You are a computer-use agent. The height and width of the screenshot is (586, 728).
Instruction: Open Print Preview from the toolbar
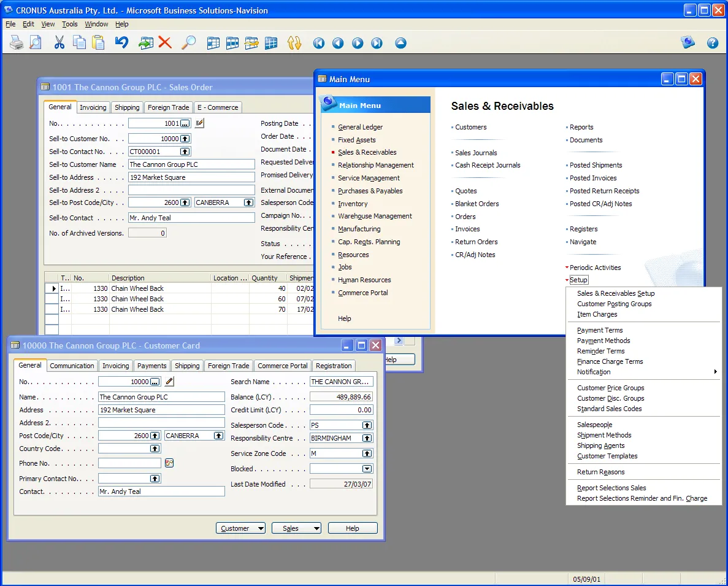[x=36, y=43]
